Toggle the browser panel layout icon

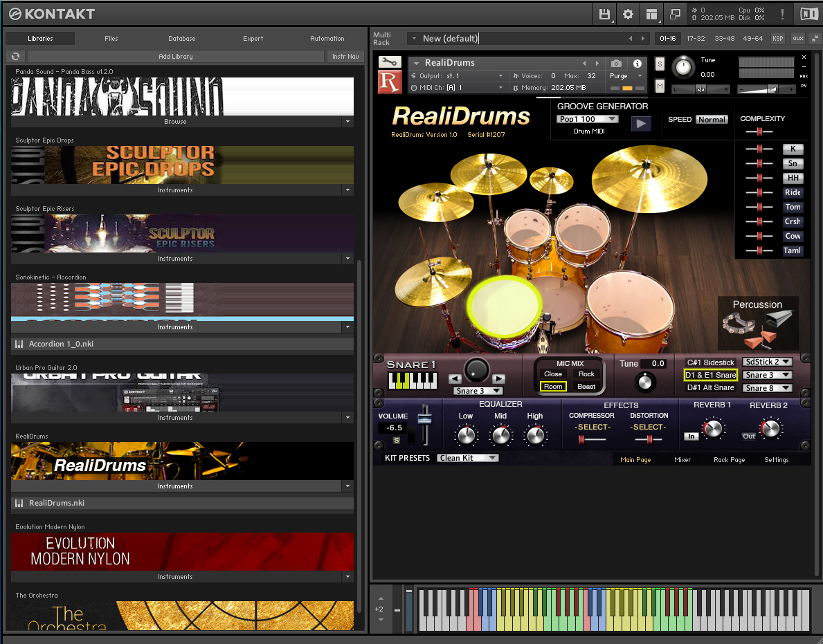[651, 14]
